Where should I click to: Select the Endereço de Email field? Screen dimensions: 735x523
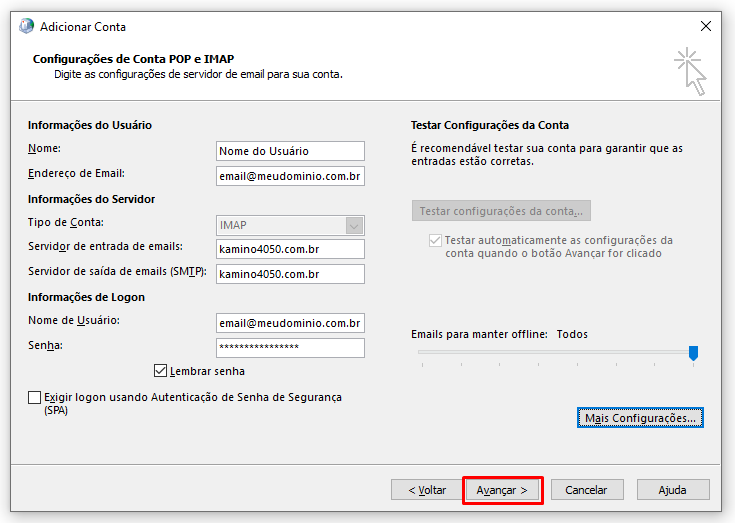pos(290,176)
